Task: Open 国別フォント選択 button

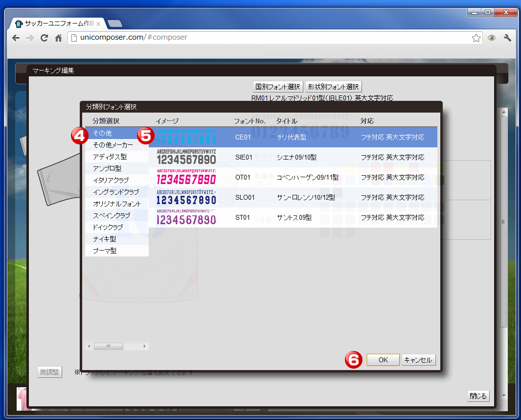Action: click(x=278, y=87)
